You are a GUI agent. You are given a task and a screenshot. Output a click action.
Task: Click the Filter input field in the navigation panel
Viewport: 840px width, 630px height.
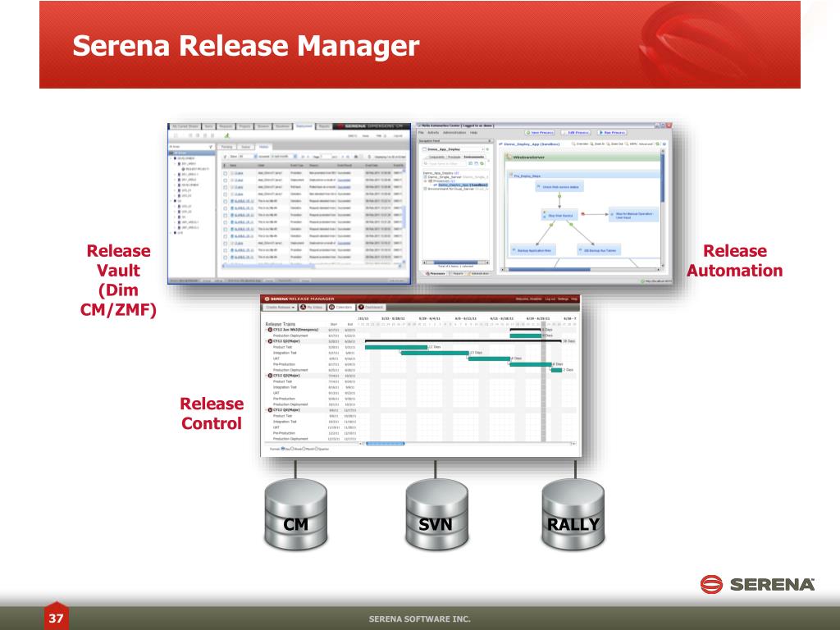(445, 163)
